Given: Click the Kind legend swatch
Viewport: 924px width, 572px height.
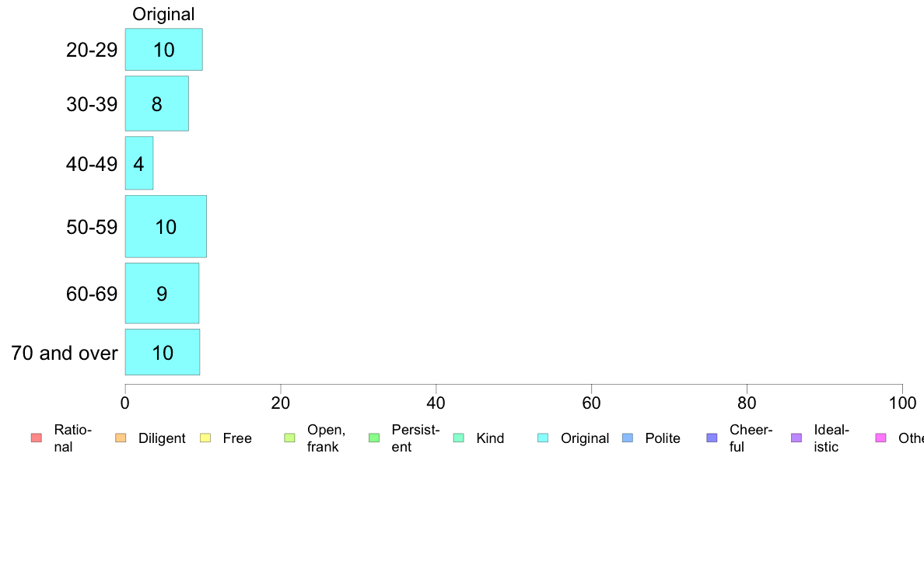Looking at the screenshot, I should click(458, 438).
